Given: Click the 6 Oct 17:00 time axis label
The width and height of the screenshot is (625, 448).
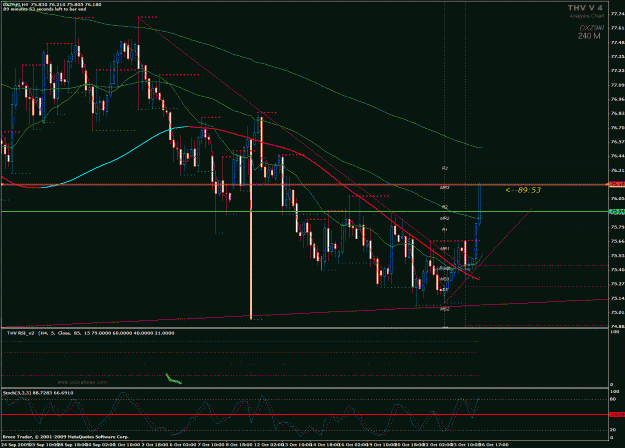Looking at the screenshot, I should (x=493, y=444).
